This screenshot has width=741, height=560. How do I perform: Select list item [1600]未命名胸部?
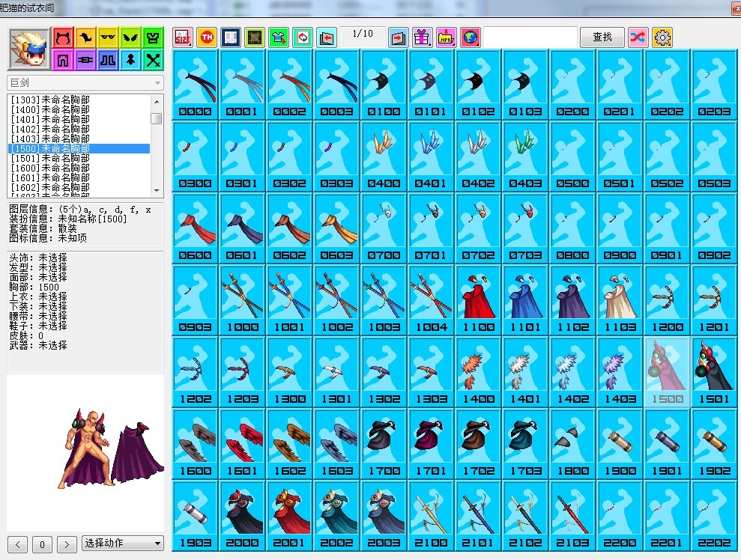79,168
